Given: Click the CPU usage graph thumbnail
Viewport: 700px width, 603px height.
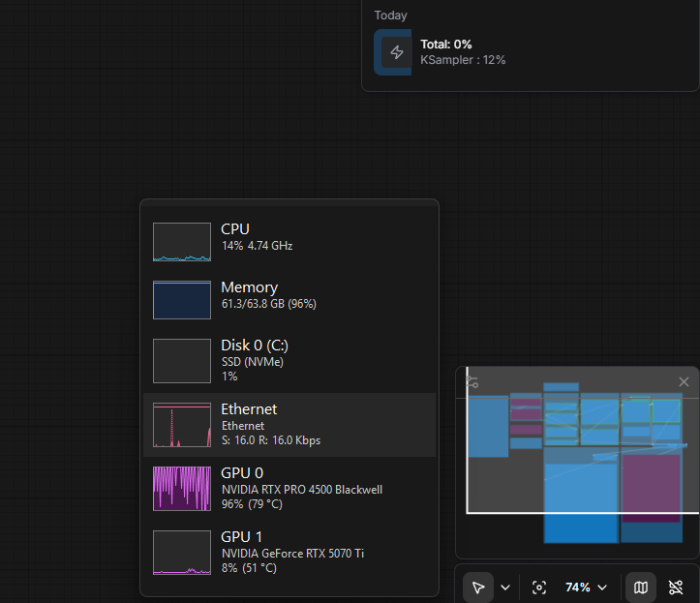Looking at the screenshot, I should click(182, 242).
